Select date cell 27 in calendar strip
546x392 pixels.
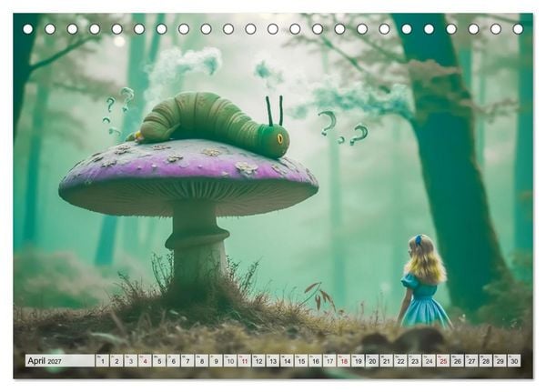[x=471, y=361]
